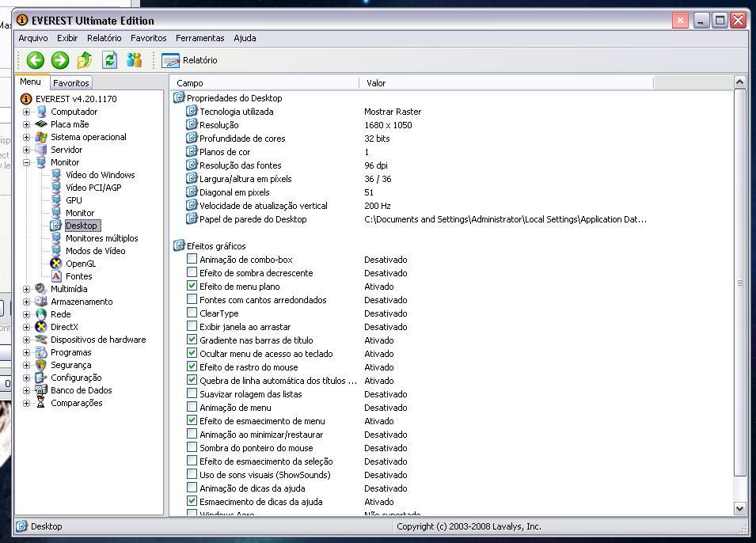Screen dimensions: 756x543
Task: Click the Banco de Dados icon
Action: click(x=41, y=390)
